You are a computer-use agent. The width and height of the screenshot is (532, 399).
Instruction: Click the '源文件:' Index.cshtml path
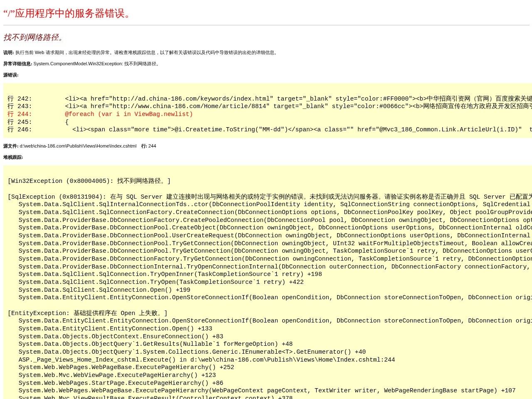coord(78,146)
